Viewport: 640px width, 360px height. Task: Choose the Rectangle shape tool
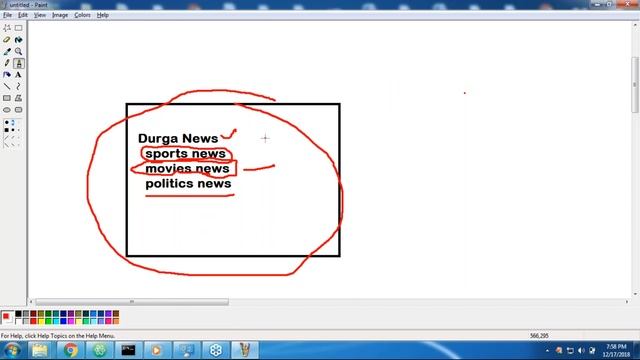tap(7, 98)
